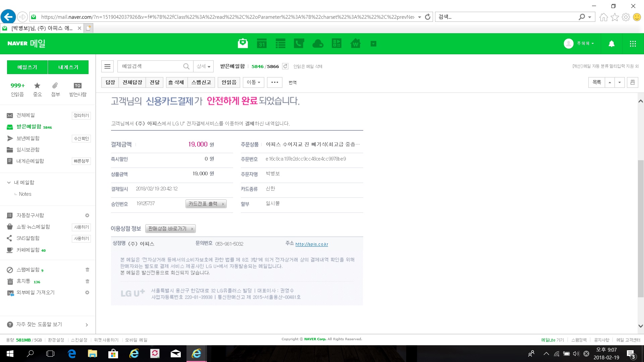
Task: Delete mail with 삭제 trash button
Action: pos(176,82)
